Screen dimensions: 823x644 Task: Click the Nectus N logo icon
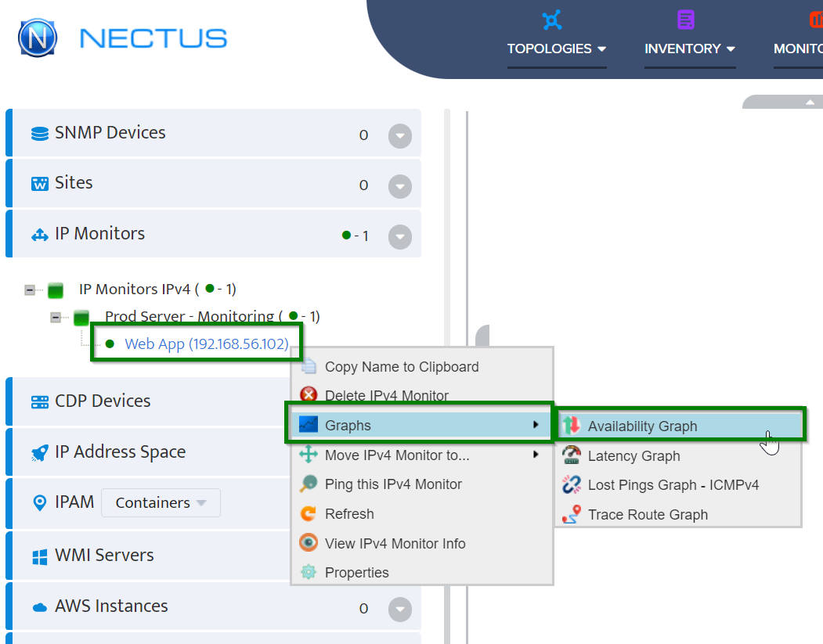tap(38, 38)
